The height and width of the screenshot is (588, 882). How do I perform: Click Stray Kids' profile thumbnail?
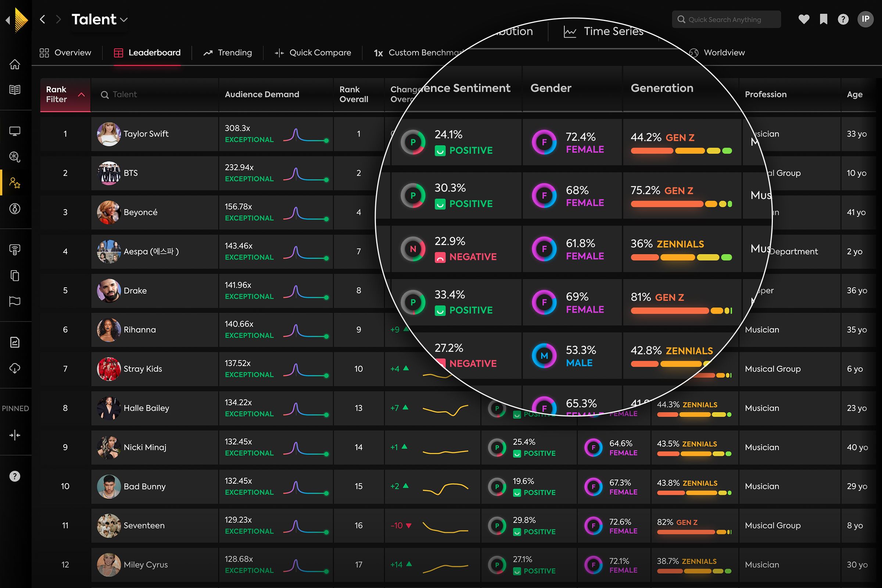(109, 369)
